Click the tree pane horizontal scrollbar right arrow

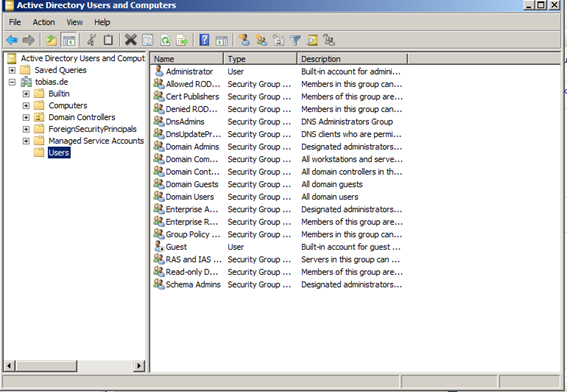click(139, 366)
